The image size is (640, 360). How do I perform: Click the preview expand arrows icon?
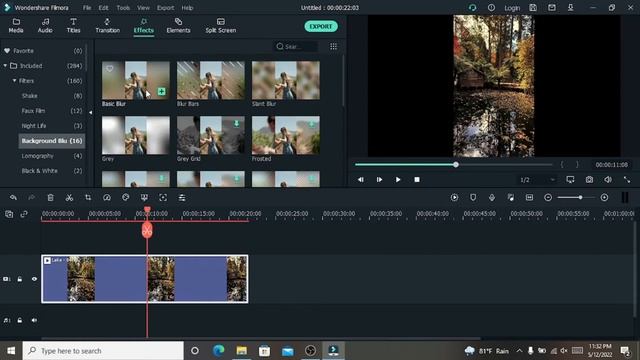pyautogui.click(x=627, y=180)
